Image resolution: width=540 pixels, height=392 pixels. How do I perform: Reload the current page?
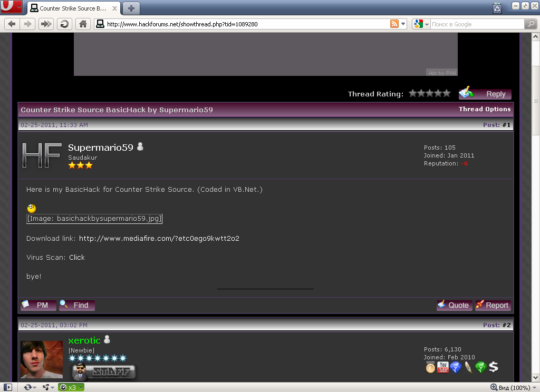click(64, 24)
